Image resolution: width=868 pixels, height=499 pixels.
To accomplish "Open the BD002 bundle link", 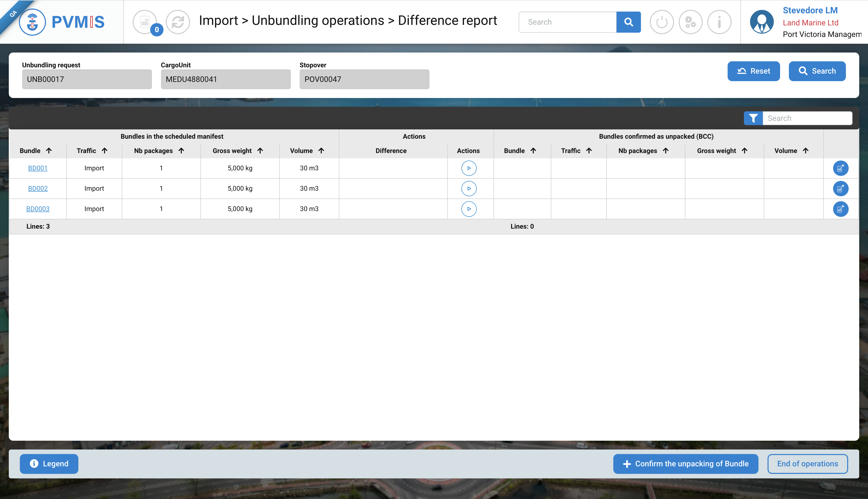I will [38, 188].
